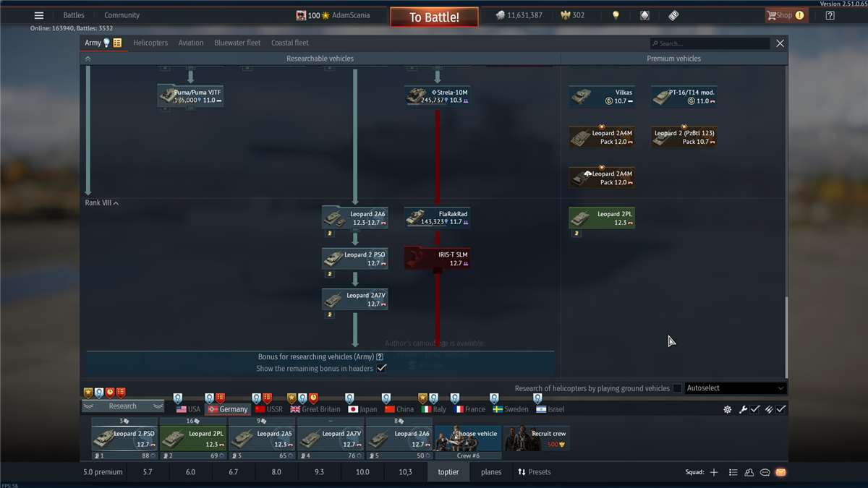Click the Squad plus icon
868x488 pixels.
pyautogui.click(x=714, y=471)
